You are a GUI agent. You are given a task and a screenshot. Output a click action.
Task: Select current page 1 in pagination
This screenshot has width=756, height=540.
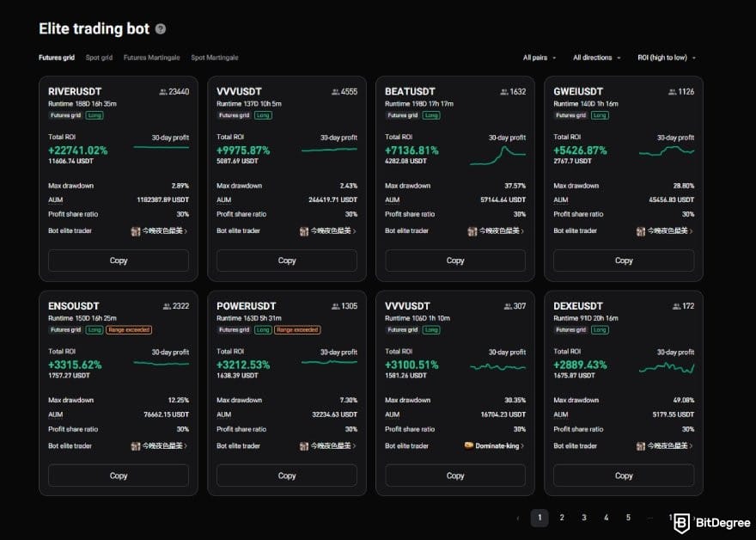pos(540,518)
